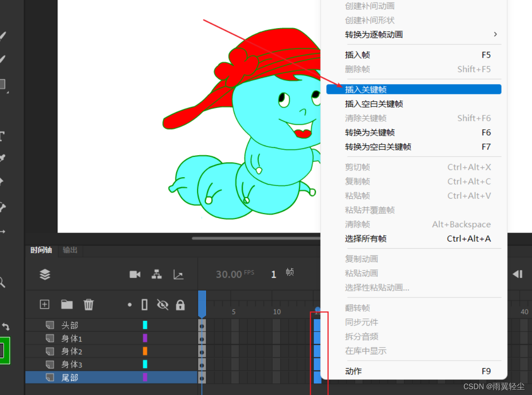Switch to the 输出 tab

click(x=69, y=251)
